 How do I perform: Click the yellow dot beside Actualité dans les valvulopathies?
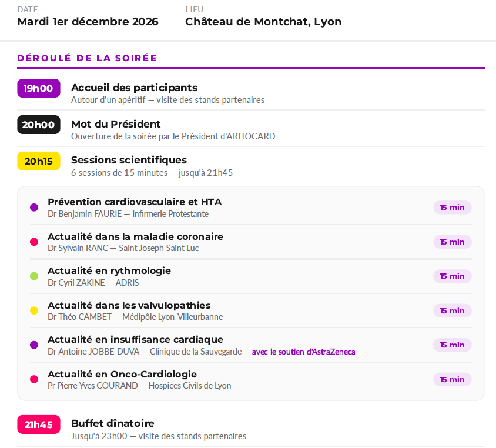click(x=34, y=310)
